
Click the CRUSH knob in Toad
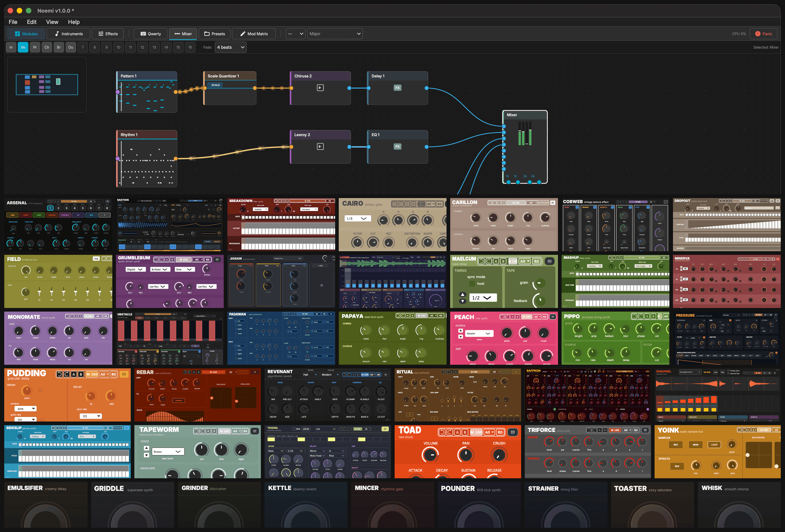(499, 455)
